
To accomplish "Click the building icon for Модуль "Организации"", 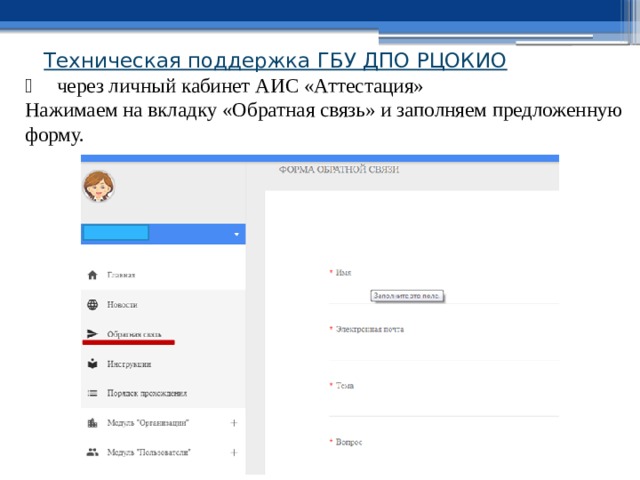I will tap(93, 422).
